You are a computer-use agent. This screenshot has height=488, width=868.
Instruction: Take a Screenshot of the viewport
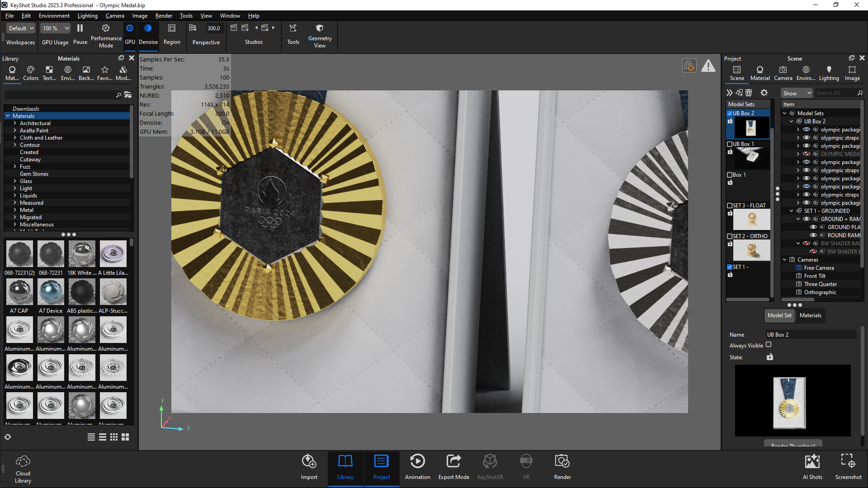(848, 466)
